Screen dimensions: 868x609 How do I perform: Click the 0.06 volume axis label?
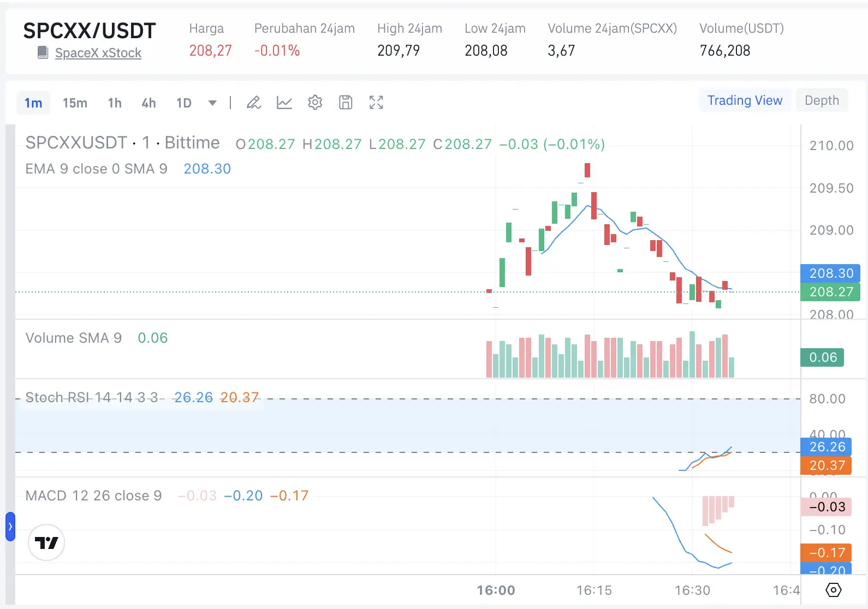coord(823,357)
